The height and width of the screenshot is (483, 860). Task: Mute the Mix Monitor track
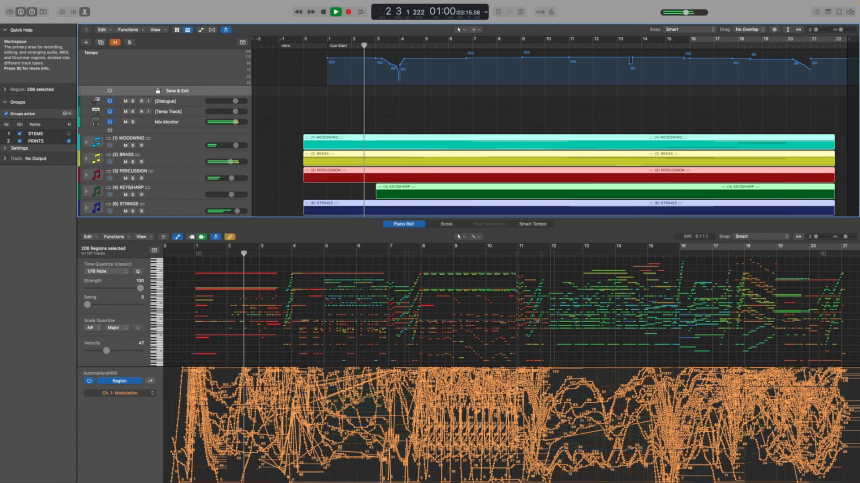(126, 121)
